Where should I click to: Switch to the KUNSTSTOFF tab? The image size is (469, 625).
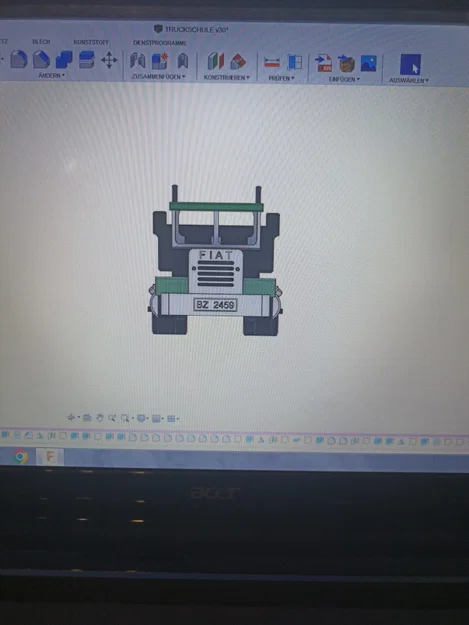(91, 42)
